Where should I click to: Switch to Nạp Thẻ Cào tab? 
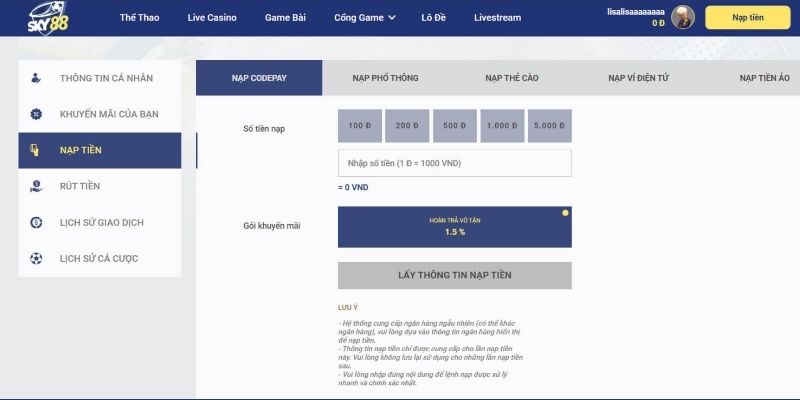click(x=512, y=78)
